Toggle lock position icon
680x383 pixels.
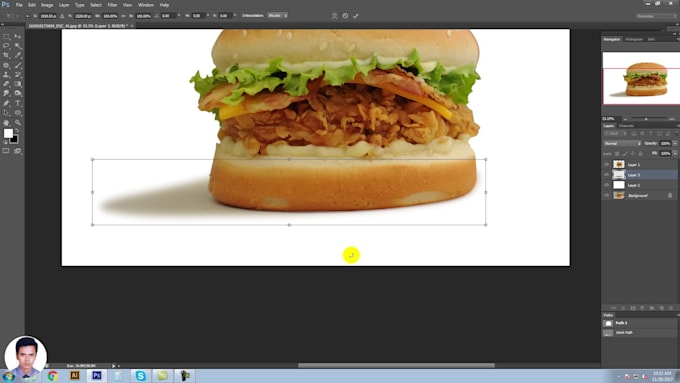[x=633, y=154]
